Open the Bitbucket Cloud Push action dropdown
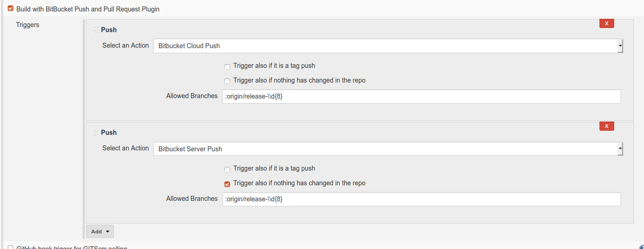 point(388,46)
